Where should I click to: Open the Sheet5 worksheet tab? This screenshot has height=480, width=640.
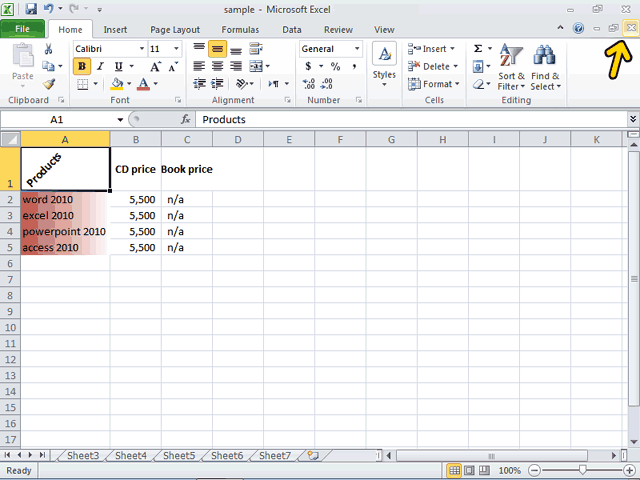(179, 456)
